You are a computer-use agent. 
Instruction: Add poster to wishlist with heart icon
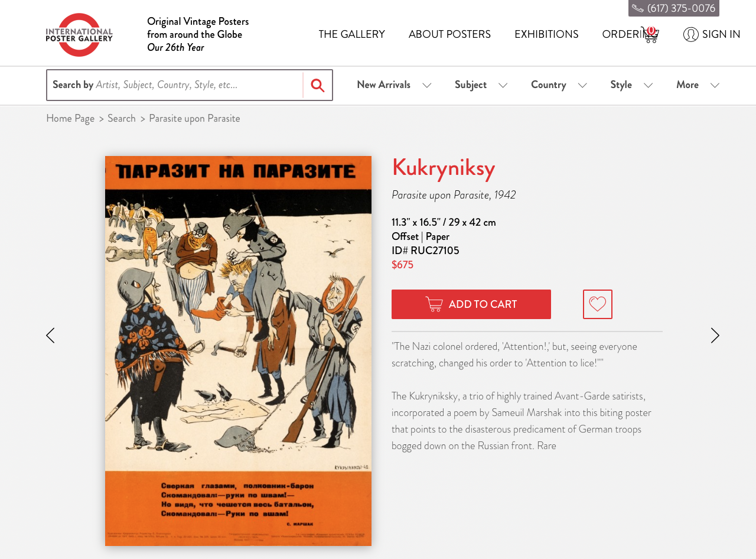click(x=598, y=304)
